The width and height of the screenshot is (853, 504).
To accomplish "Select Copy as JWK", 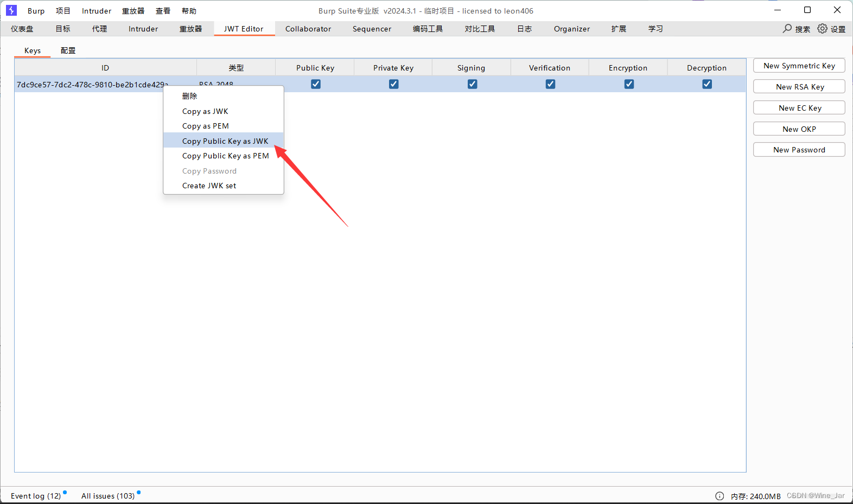I will click(x=224, y=111).
